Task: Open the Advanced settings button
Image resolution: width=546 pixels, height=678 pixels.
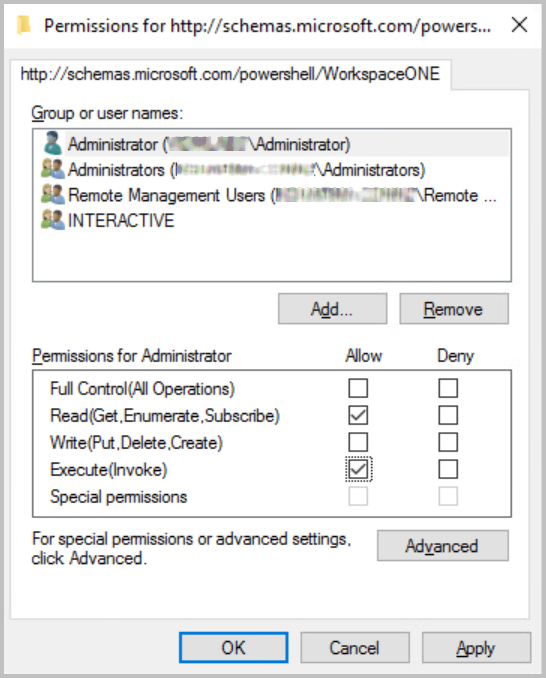Action: pos(443,546)
